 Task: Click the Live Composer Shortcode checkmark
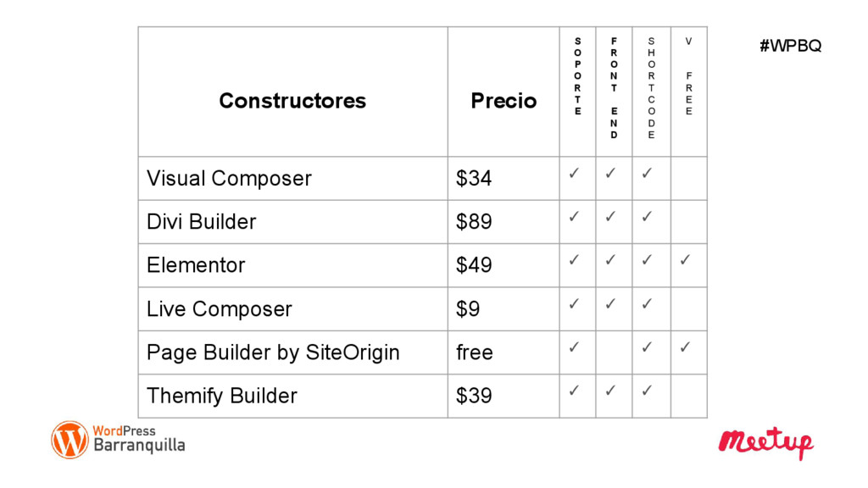point(647,304)
